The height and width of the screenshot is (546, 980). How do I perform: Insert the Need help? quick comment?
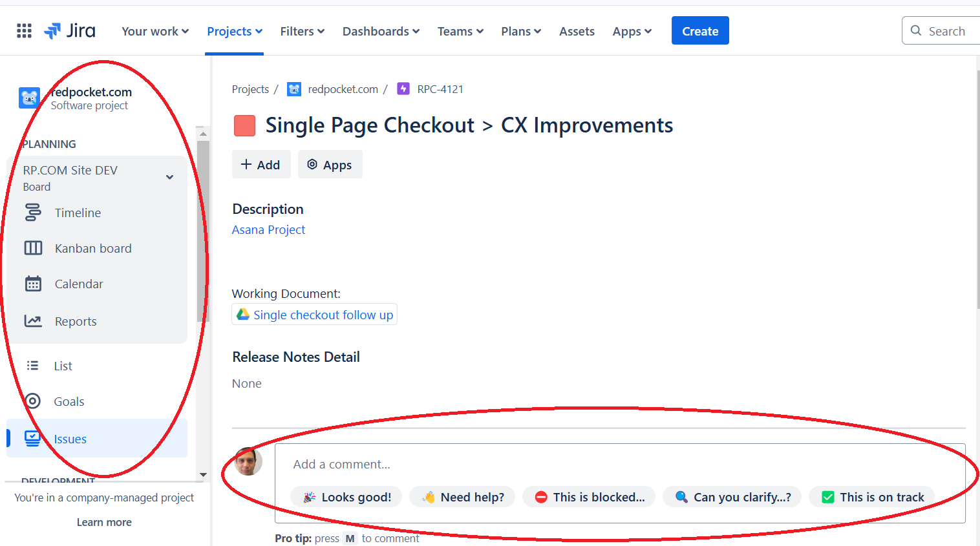[x=462, y=497]
